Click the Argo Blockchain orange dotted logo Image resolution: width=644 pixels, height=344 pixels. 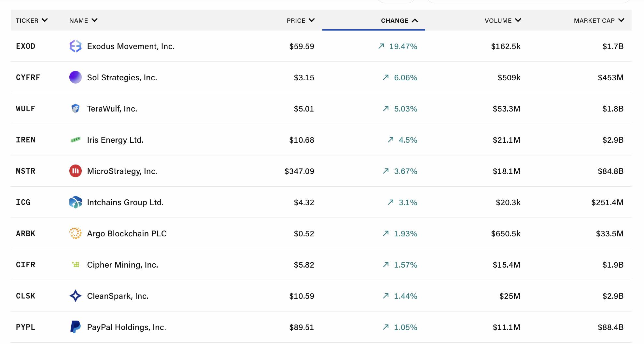pos(76,233)
